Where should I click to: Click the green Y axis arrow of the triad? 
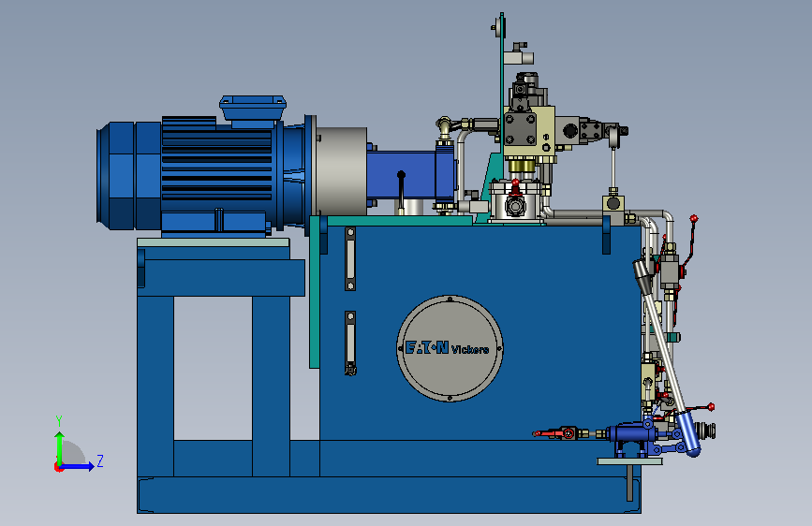[60, 447]
